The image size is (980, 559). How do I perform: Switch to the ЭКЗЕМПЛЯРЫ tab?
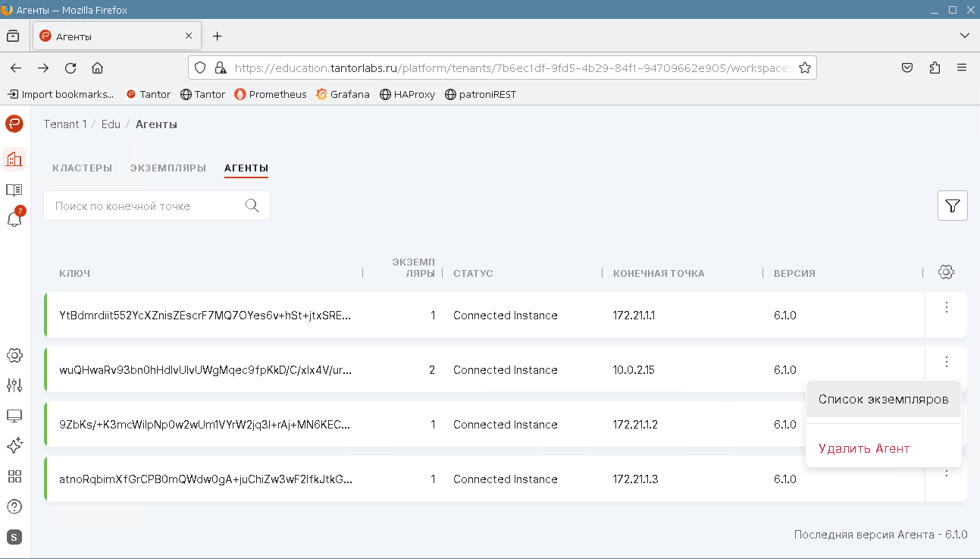(x=168, y=168)
